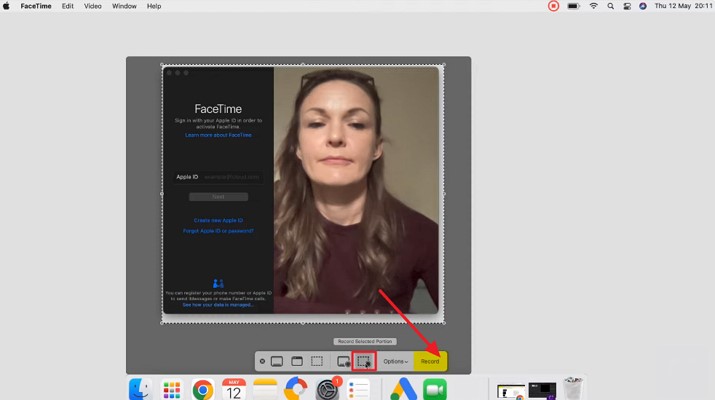
Task: Select Capture Selected Portion icon
Action: pyautogui.click(x=317, y=361)
